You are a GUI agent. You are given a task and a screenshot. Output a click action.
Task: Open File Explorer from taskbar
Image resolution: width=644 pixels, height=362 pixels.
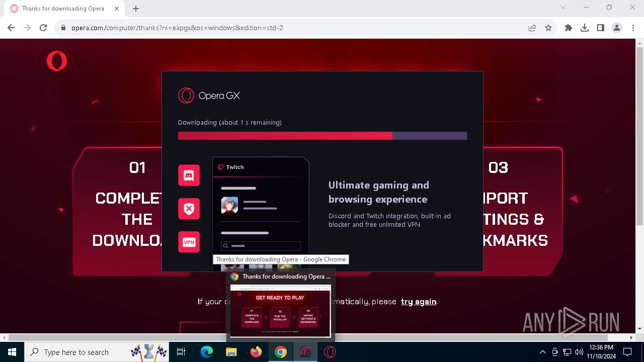(231, 352)
